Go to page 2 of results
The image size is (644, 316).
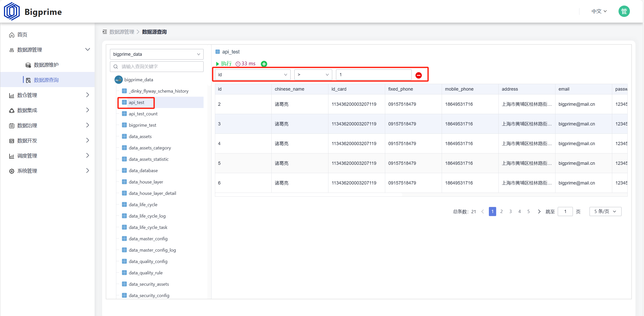tap(501, 212)
